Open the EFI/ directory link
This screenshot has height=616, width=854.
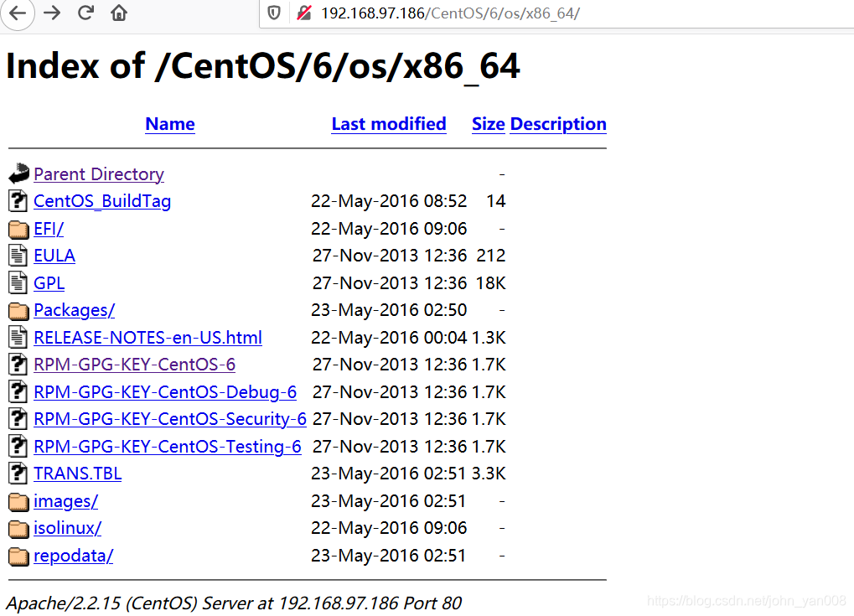coord(49,229)
